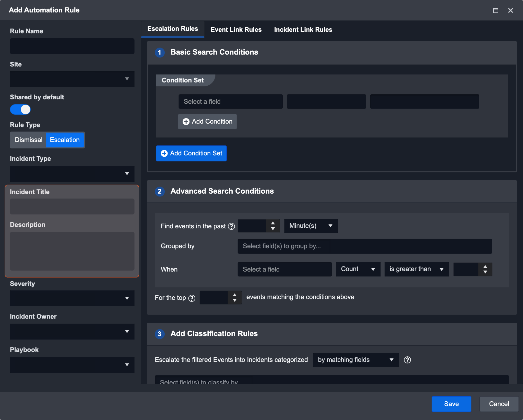Open the Severity dropdown
Viewport: 523px width, 420px height.
[x=72, y=298]
